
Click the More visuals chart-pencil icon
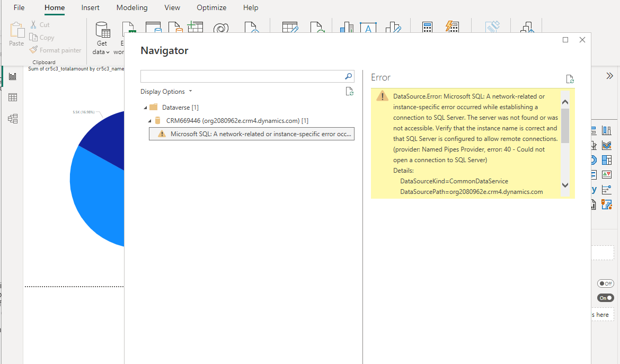pyautogui.click(x=393, y=28)
